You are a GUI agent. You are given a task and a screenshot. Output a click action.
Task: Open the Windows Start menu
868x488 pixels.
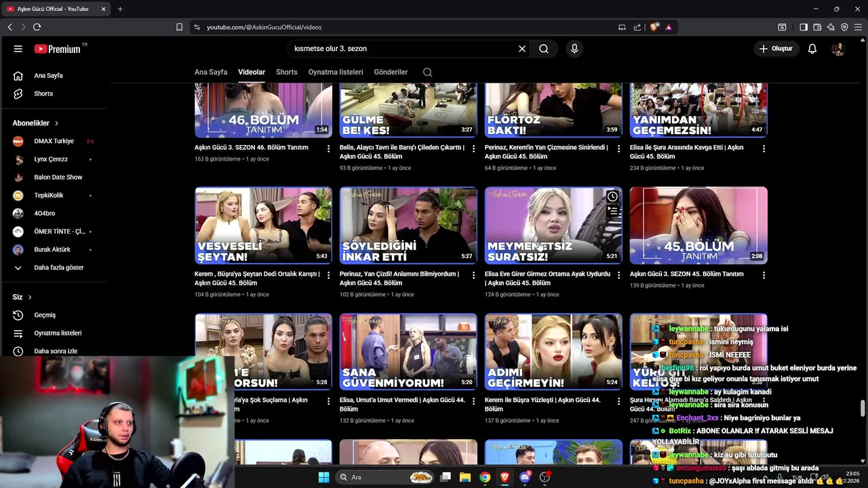point(323,477)
